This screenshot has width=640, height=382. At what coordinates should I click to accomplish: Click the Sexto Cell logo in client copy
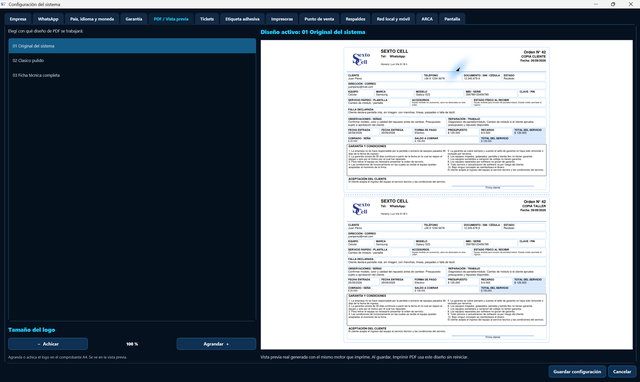pyautogui.click(x=361, y=59)
